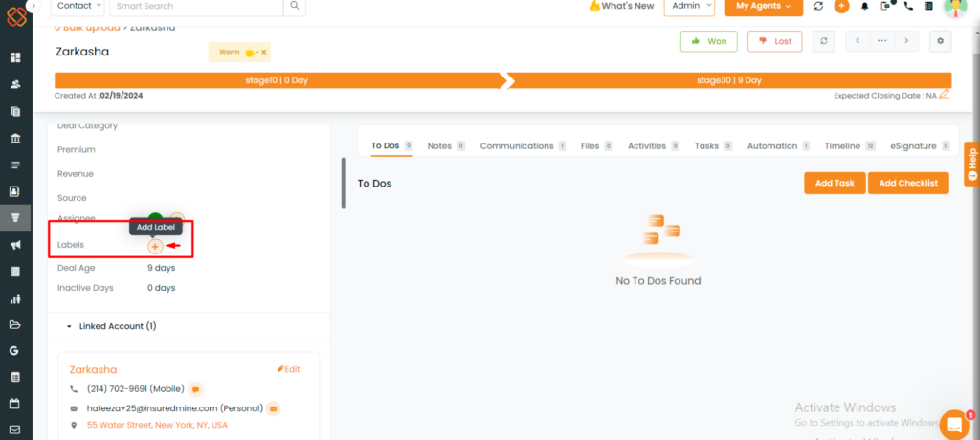Click the orange plus quick-add icon
The width and height of the screenshot is (980, 440).
tap(841, 6)
